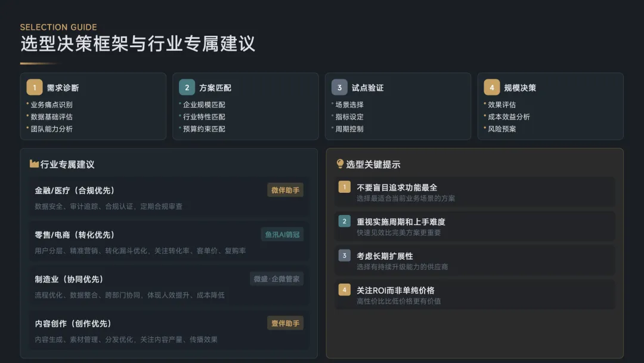
Task: Click the 业务痛点识别 bullet item
Action: [x=52, y=105]
